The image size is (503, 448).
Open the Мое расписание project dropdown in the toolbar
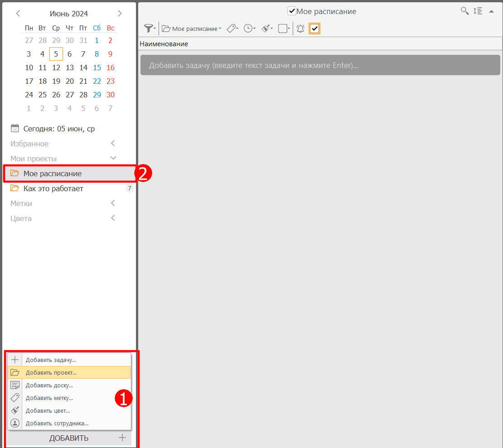[x=192, y=29]
